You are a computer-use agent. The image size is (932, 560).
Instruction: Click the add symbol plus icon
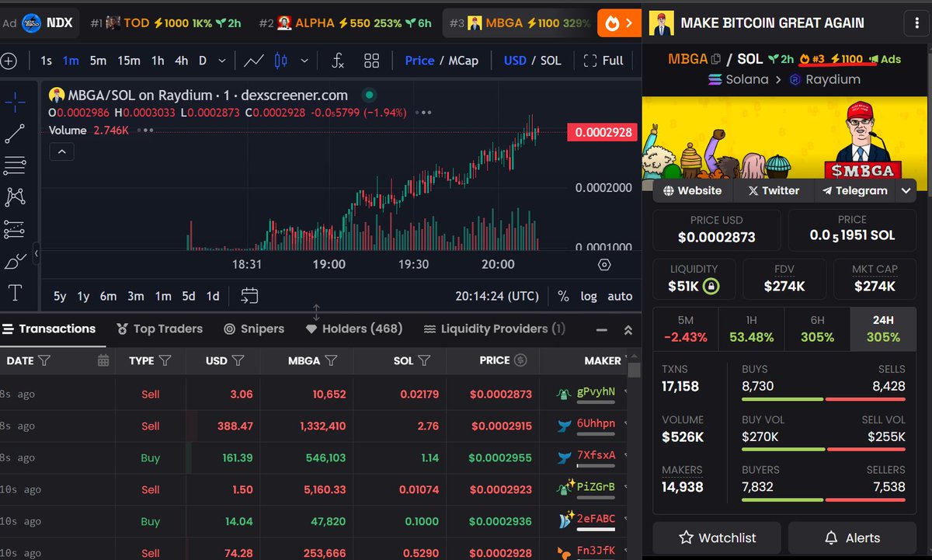pos(9,61)
